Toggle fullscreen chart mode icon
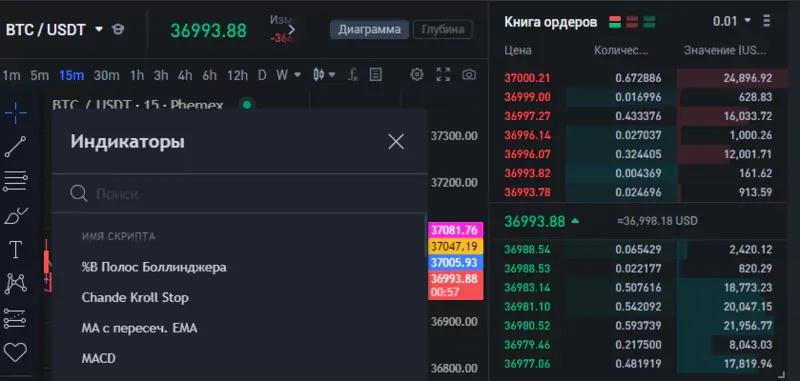800x381 pixels. tap(443, 74)
